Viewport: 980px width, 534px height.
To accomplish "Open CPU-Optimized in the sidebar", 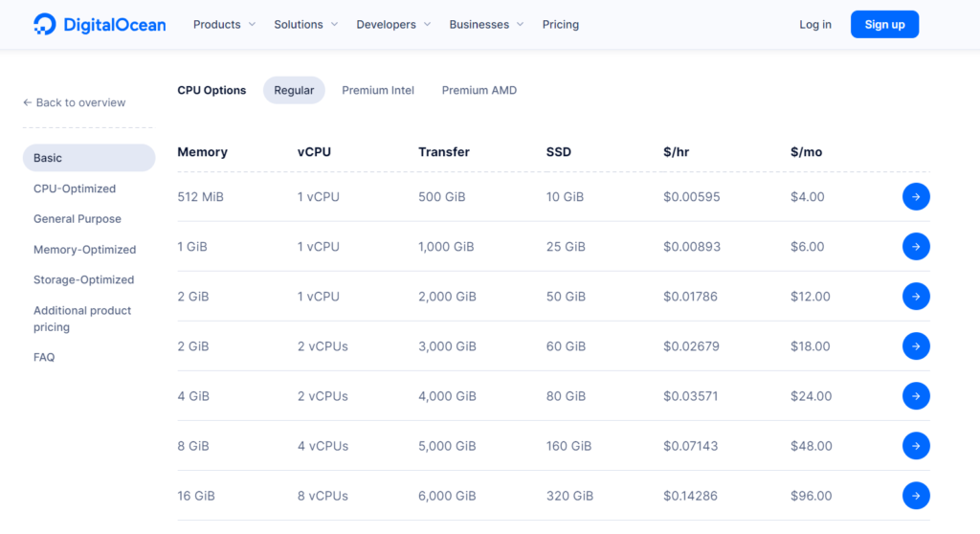I will point(75,189).
